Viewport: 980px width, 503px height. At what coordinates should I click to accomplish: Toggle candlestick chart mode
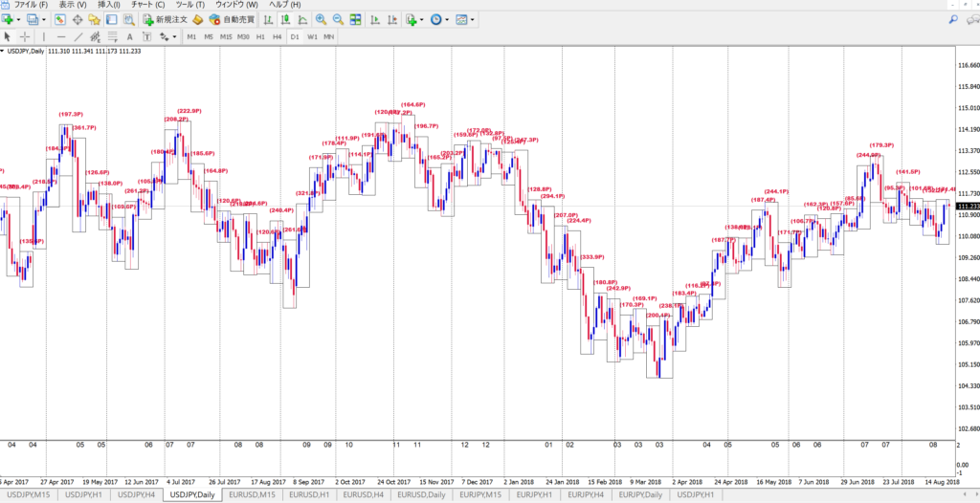click(x=285, y=19)
